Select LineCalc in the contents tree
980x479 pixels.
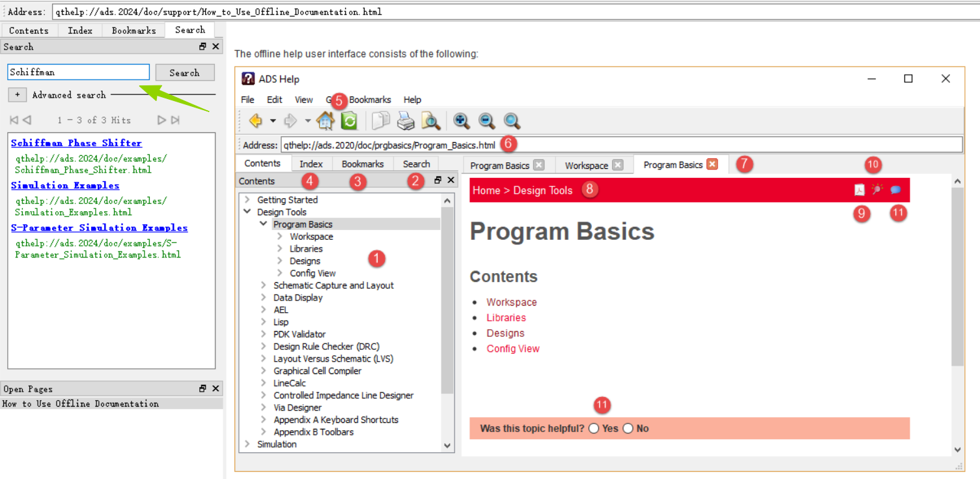click(290, 383)
